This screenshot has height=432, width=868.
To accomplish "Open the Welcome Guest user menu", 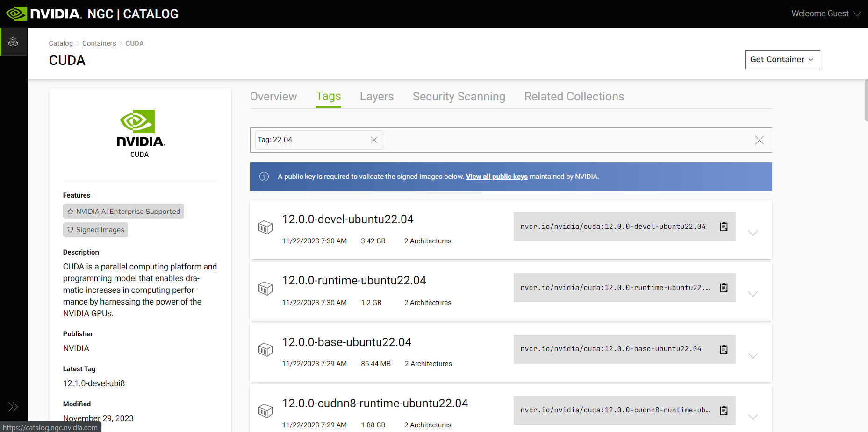I will [826, 14].
